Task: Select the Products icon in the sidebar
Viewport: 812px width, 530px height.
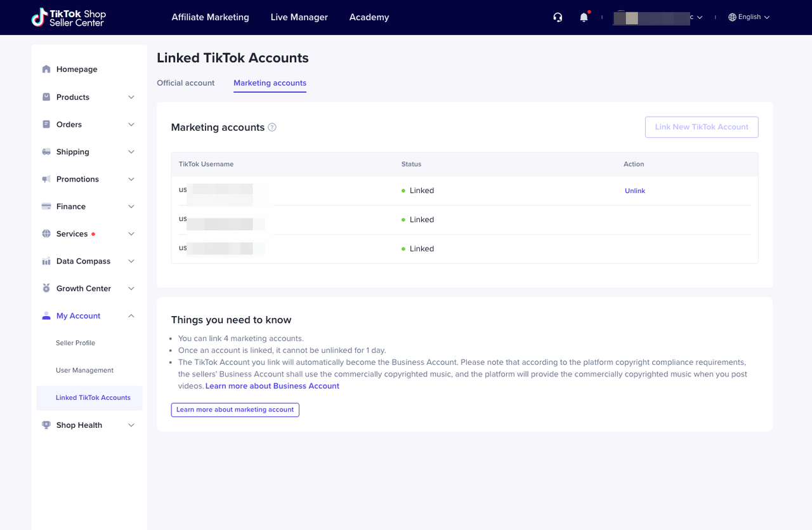Action: click(x=46, y=96)
